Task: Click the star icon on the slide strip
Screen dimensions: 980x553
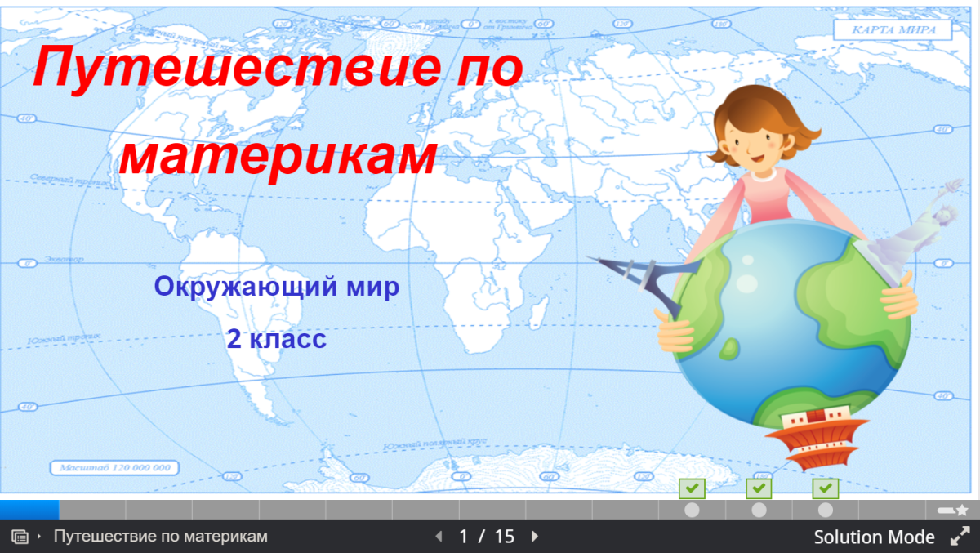Action: pos(962,509)
